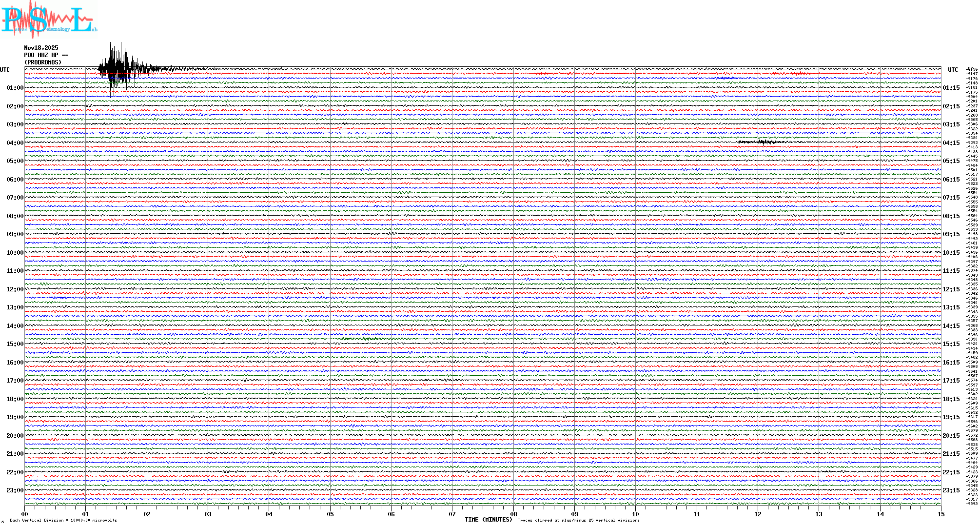980x527 pixels.
Task: Select the 18:15 label on the right axis
Action: pos(951,399)
